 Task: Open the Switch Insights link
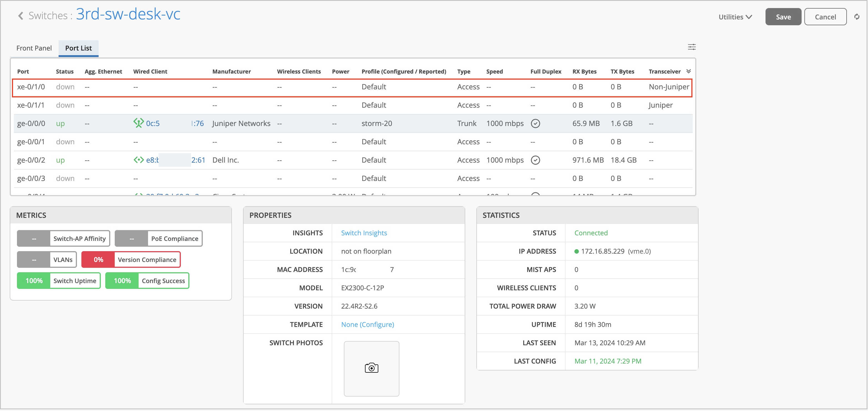pyautogui.click(x=364, y=233)
